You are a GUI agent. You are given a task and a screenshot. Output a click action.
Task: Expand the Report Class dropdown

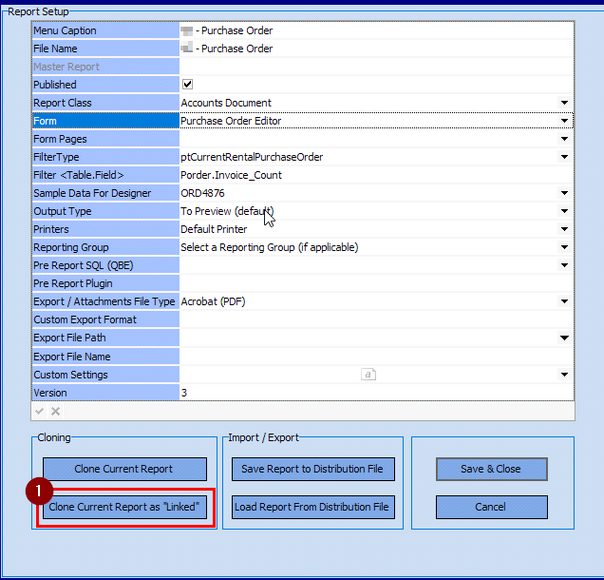click(x=564, y=103)
